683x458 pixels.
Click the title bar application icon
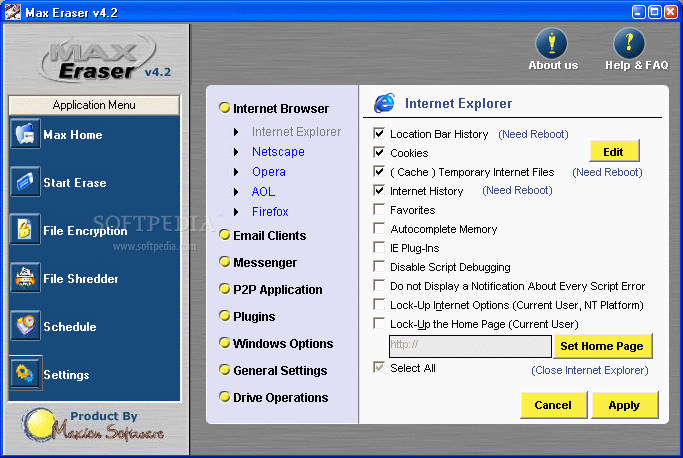[x=12, y=11]
